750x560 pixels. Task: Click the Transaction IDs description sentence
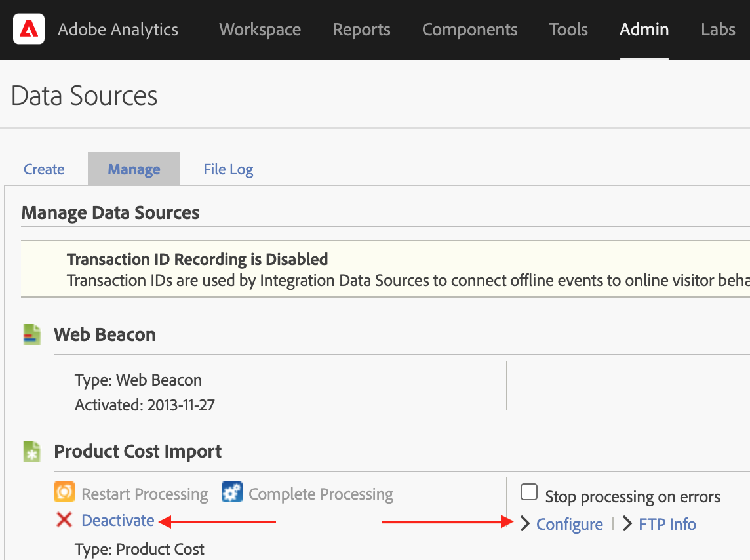(x=408, y=281)
